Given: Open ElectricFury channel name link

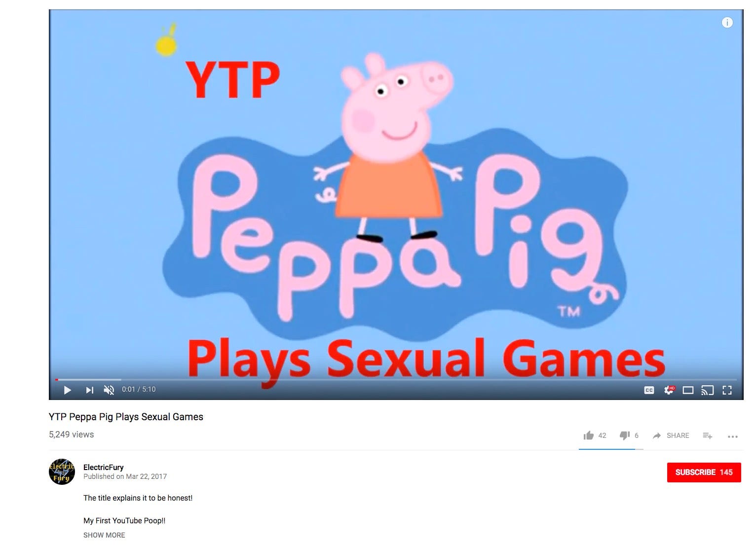Looking at the screenshot, I should [x=104, y=467].
